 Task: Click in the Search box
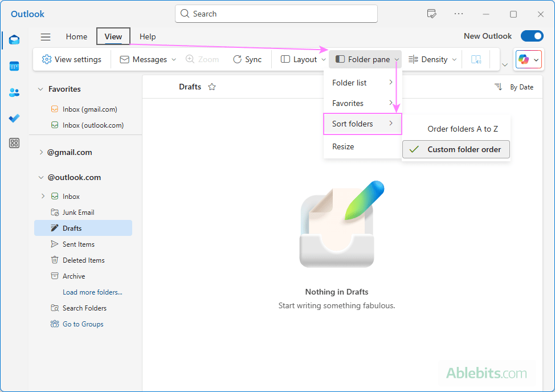click(276, 14)
